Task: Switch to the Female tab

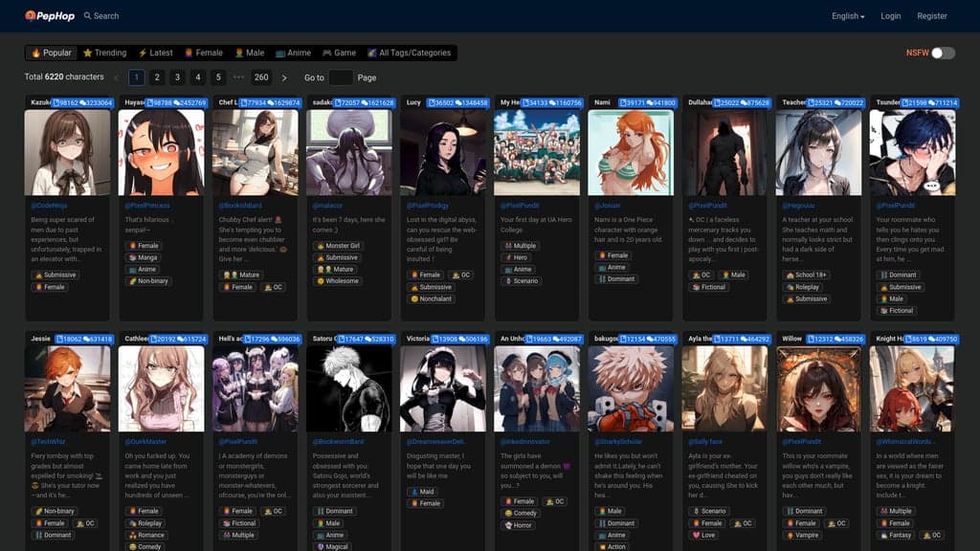Action: pyautogui.click(x=203, y=54)
